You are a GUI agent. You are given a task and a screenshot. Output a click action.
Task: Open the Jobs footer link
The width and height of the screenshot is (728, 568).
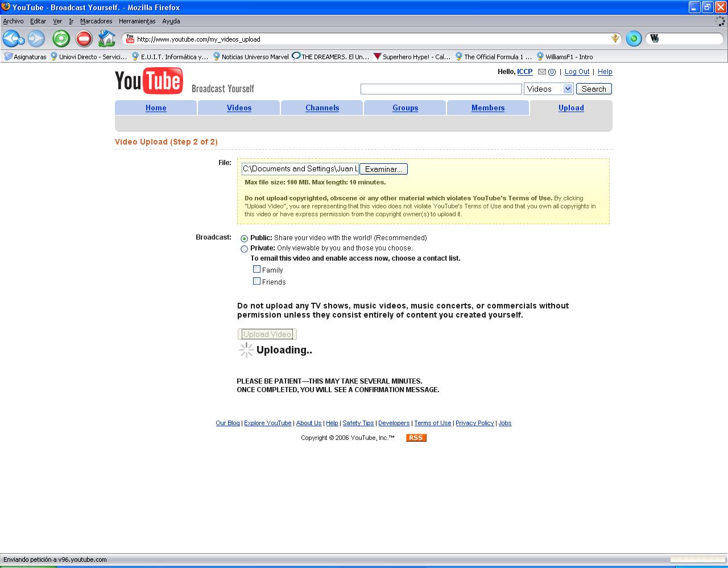(x=505, y=423)
